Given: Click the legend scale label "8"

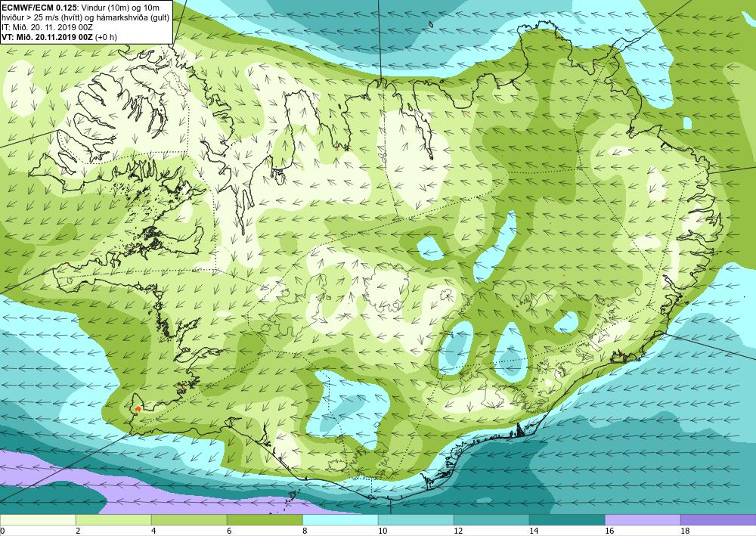Looking at the screenshot, I should (x=305, y=531).
